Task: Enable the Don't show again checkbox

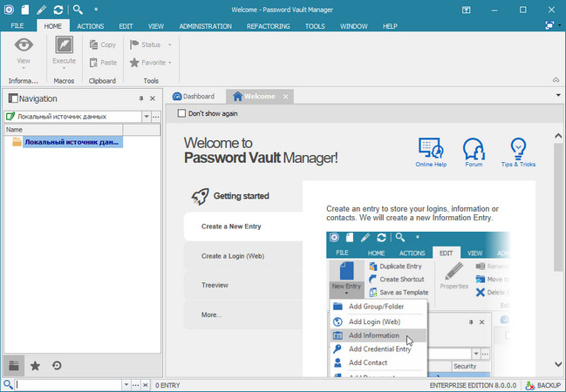Action: point(181,113)
